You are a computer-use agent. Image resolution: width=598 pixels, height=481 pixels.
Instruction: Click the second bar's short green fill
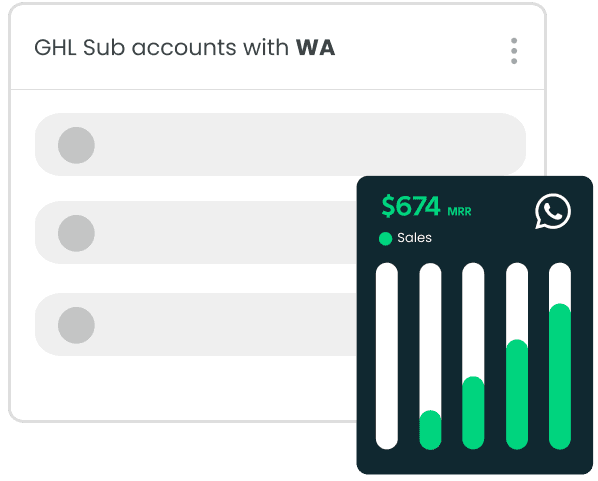(x=430, y=430)
